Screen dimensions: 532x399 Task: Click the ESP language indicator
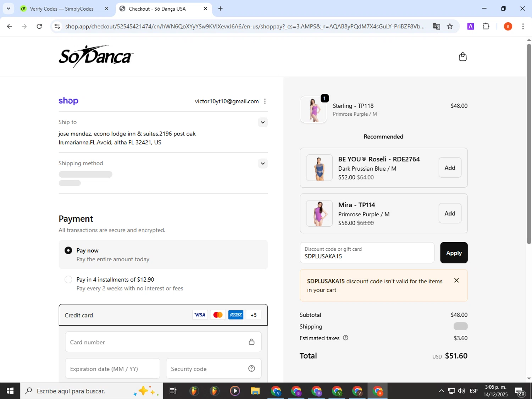(x=473, y=391)
